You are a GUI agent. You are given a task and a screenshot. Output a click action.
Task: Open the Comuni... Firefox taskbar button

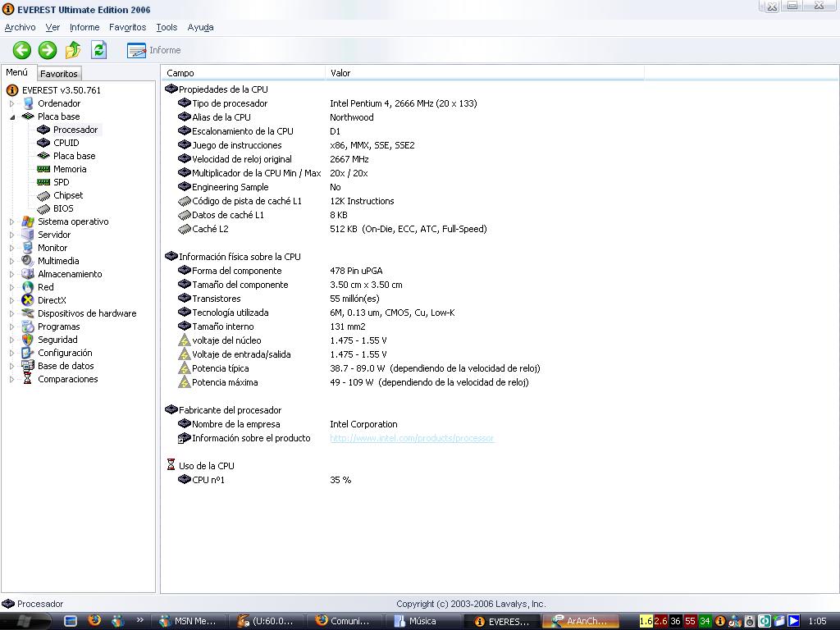coord(345,622)
